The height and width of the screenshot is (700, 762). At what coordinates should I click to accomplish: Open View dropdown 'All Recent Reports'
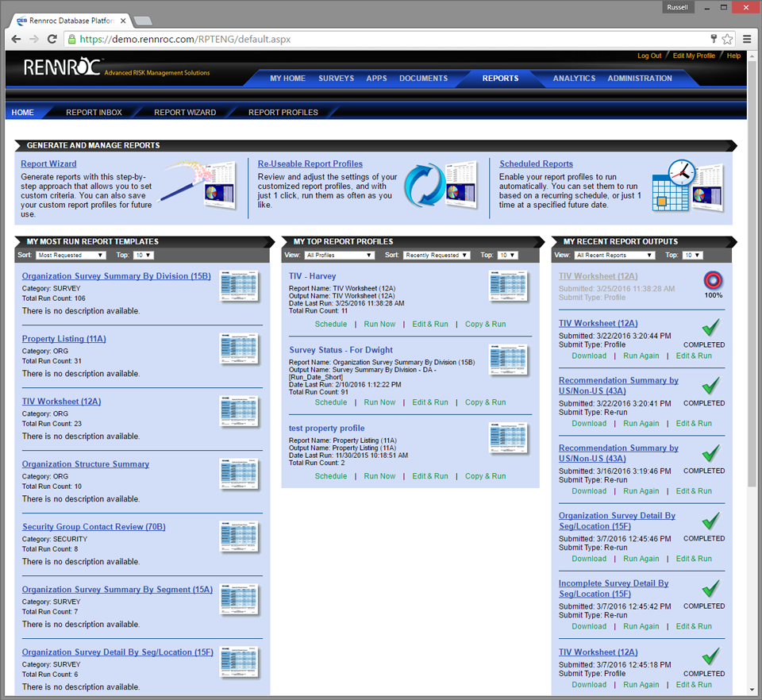tap(614, 255)
